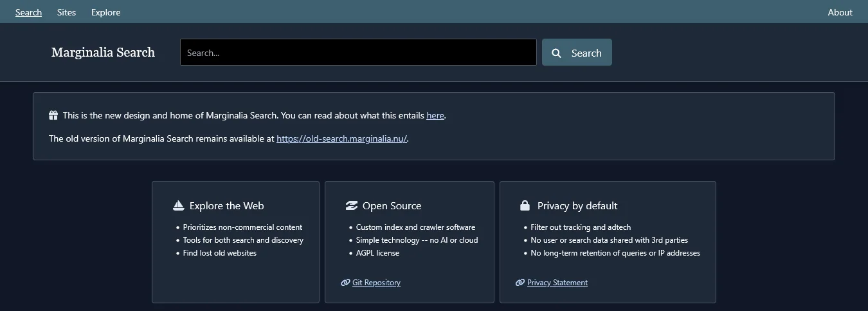Open the Privacy Statement link
Viewport: 868px width, 311px height.
pyautogui.click(x=557, y=283)
